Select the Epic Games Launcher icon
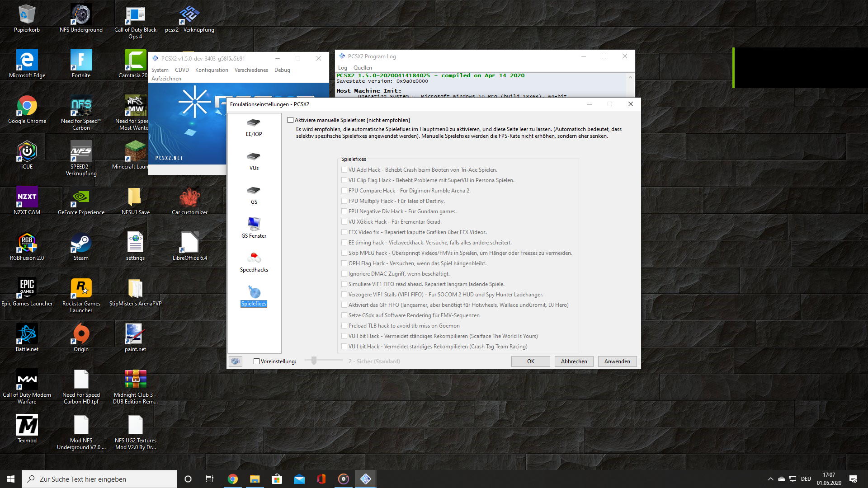Screen dimensions: 868x488 [27, 292]
